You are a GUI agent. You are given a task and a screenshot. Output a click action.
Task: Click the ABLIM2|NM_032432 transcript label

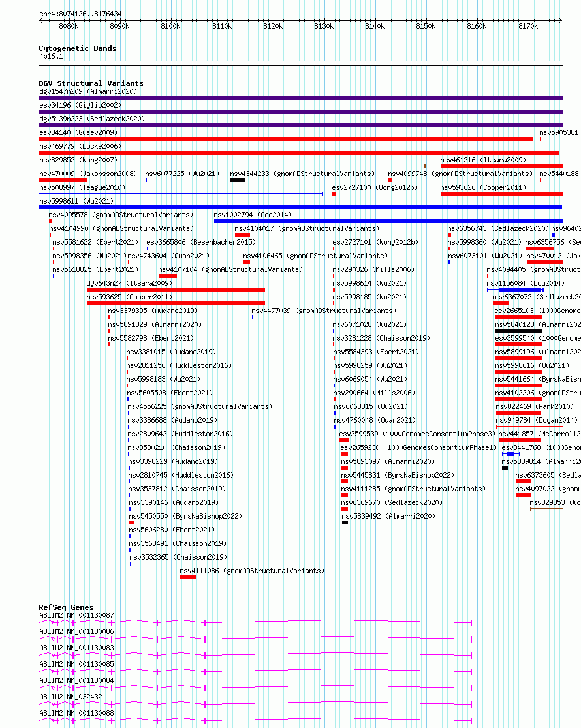tap(71, 697)
